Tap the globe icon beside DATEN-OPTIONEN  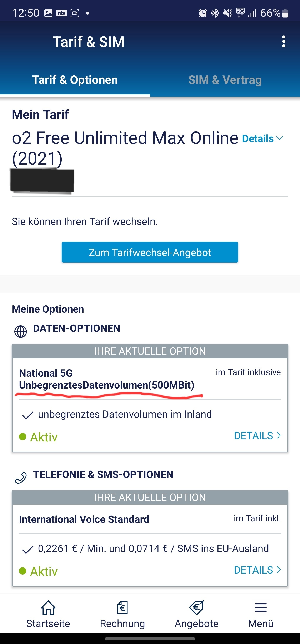(20, 332)
